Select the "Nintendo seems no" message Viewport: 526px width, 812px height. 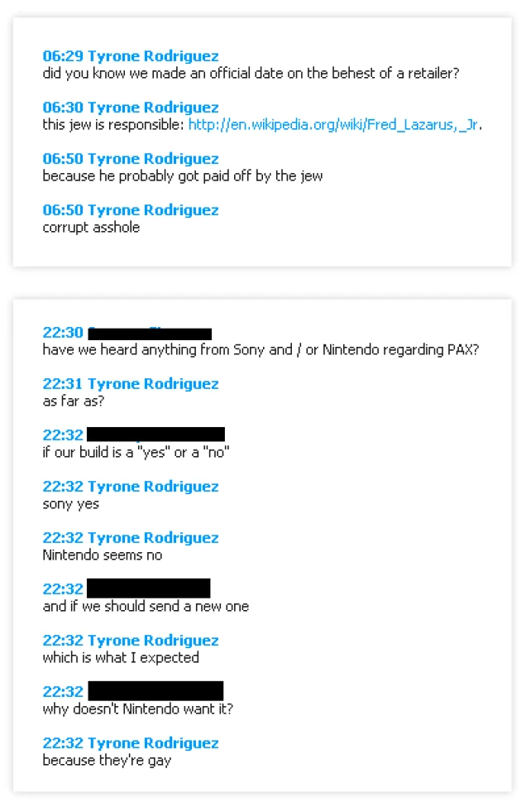103,555
